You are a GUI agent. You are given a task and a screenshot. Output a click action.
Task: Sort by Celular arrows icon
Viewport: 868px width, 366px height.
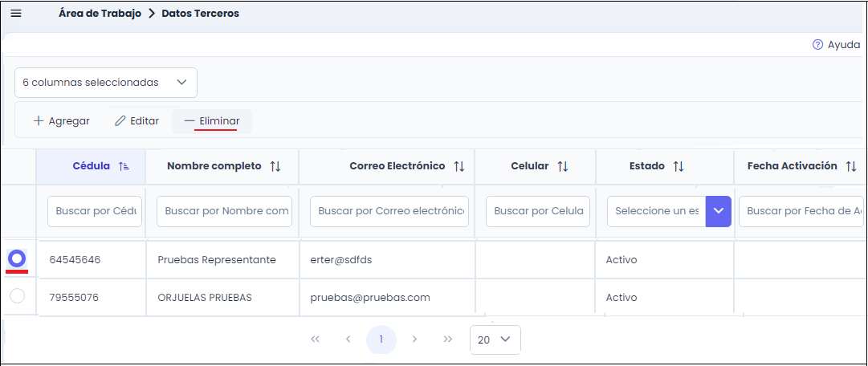563,166
